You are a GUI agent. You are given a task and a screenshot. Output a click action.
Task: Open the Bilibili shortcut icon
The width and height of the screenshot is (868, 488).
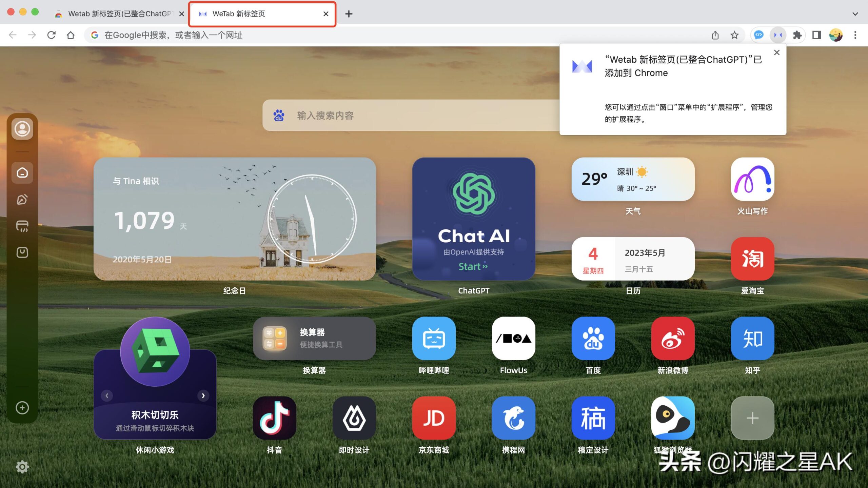tap(434, 338)
